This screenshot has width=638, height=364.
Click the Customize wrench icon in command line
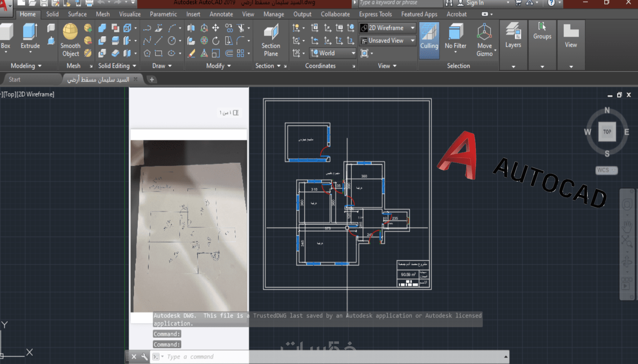pos(144,356)
